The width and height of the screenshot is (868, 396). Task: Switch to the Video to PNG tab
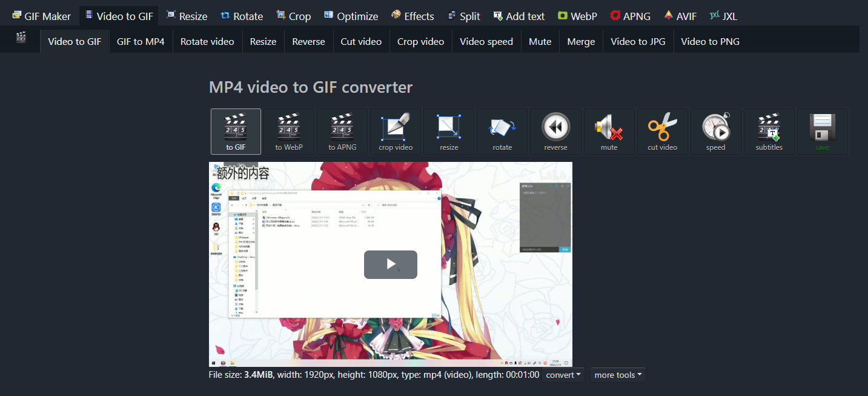pyautogui.click(x=710, y=41)
